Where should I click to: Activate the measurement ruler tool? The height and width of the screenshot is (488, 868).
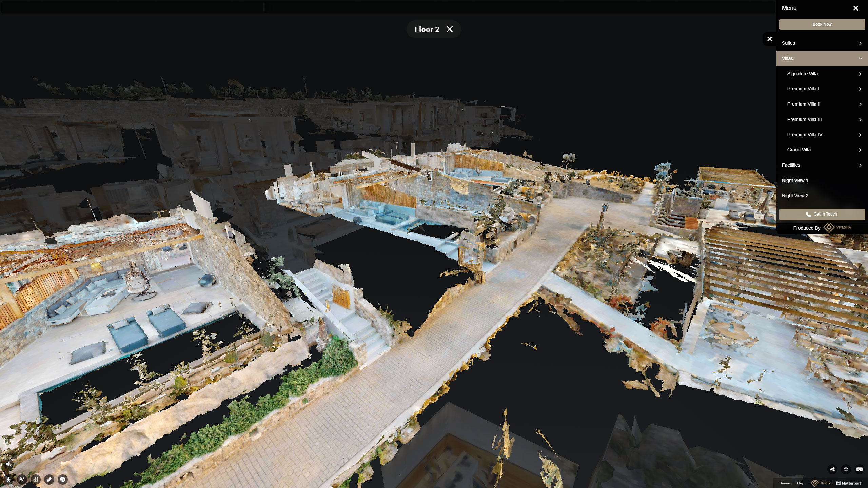pos(49,480)
